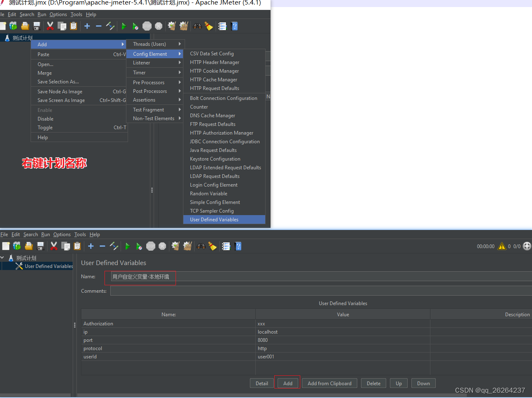Expand Non-Test Elements submenu
The height and width of the screenshot is (398, 532).
(x=155, y=118)
